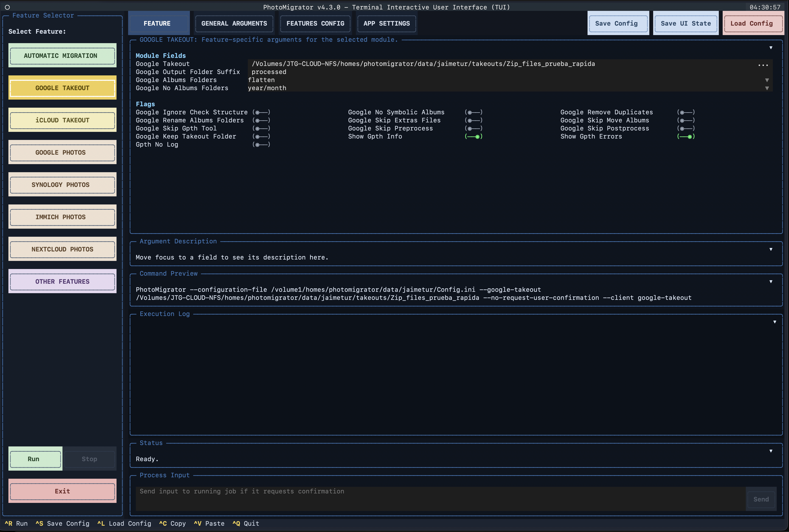Go to the APP SETTINGS tab
789x532 pixels.
pos(386,23)
